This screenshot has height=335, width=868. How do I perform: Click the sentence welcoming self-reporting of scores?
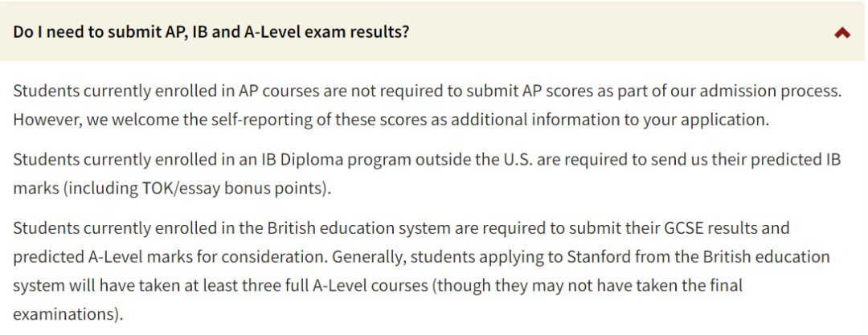click(391, 121)
